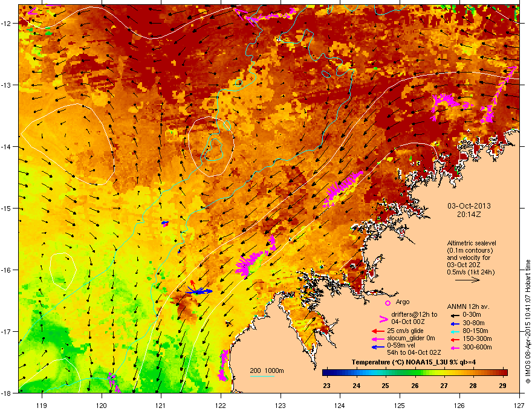Click the colorbar value '29'

(503, 386)
